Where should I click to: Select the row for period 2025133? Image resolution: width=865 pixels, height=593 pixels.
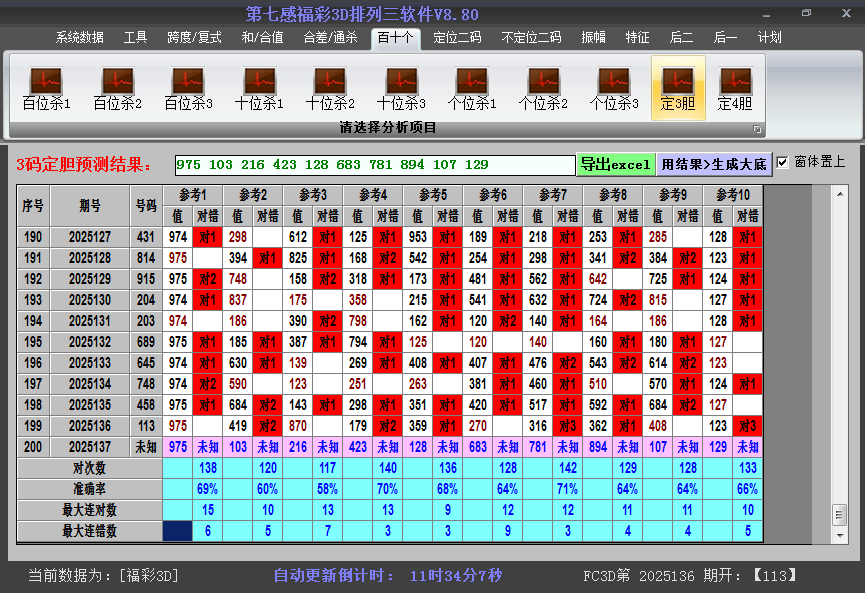[x=390, y=363]
